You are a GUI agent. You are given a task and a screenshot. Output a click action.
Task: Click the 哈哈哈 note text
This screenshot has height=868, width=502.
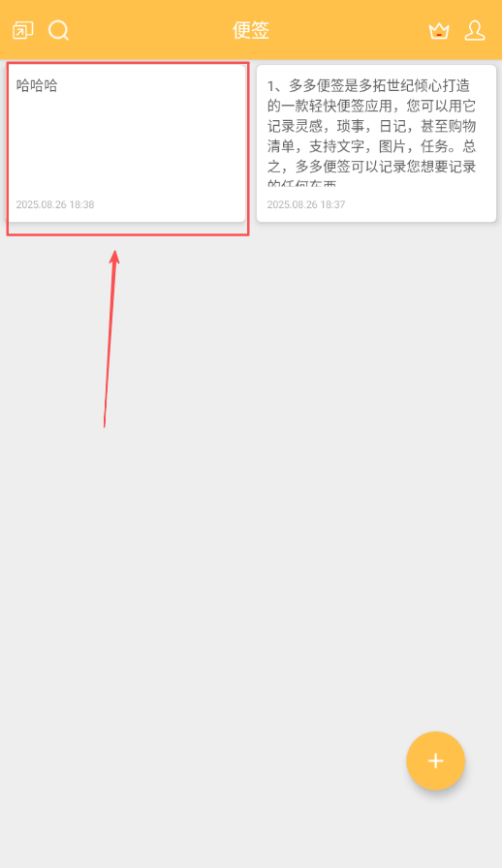point(37,85)
